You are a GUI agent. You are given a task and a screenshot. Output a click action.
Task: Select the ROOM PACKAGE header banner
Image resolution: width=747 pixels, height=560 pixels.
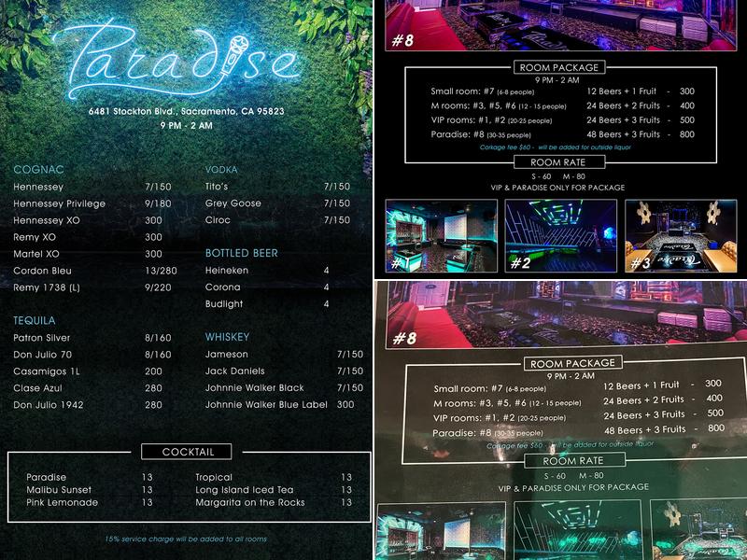(x=559, y=66)
